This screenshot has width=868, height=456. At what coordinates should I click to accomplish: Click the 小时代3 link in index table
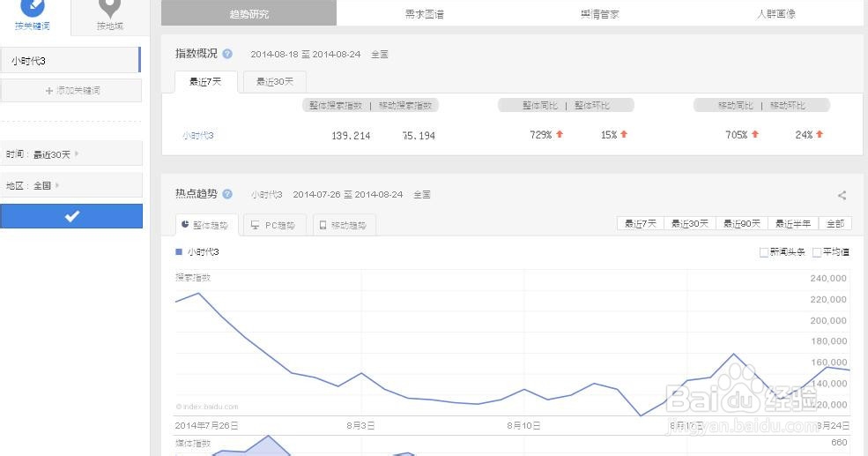(x=198, y=135)
